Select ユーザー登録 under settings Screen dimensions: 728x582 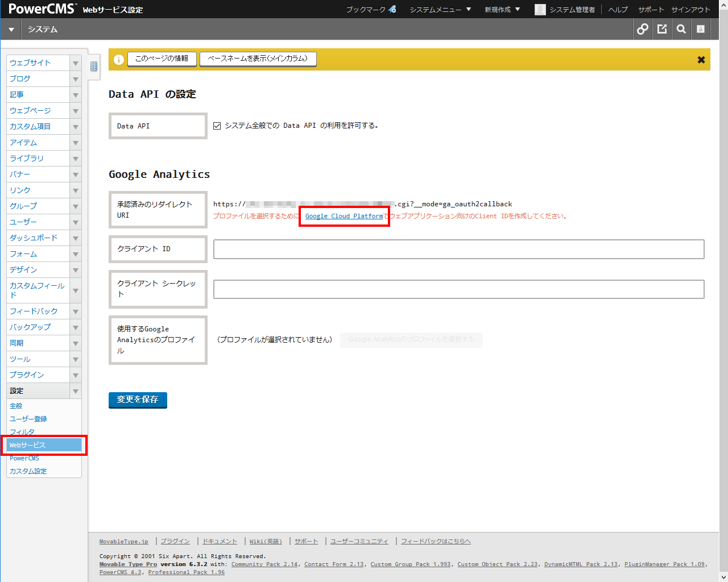coord(28,419)
